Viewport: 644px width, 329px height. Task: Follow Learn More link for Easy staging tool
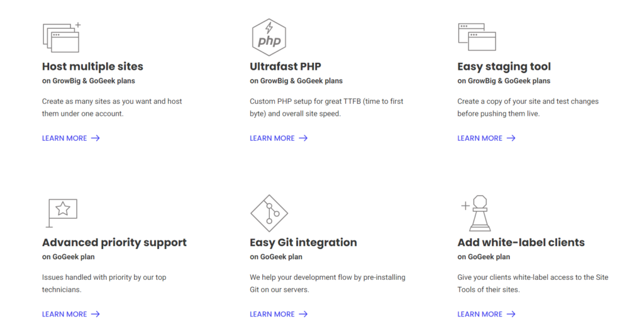click(x=480, y=138)
